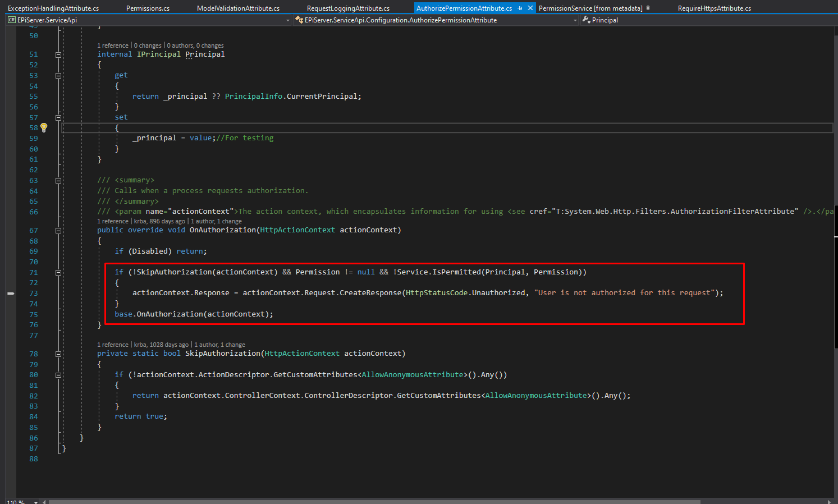
Task: Click the C# project icon beside EPiServer.ServiceApi
Action: (11, 20)
